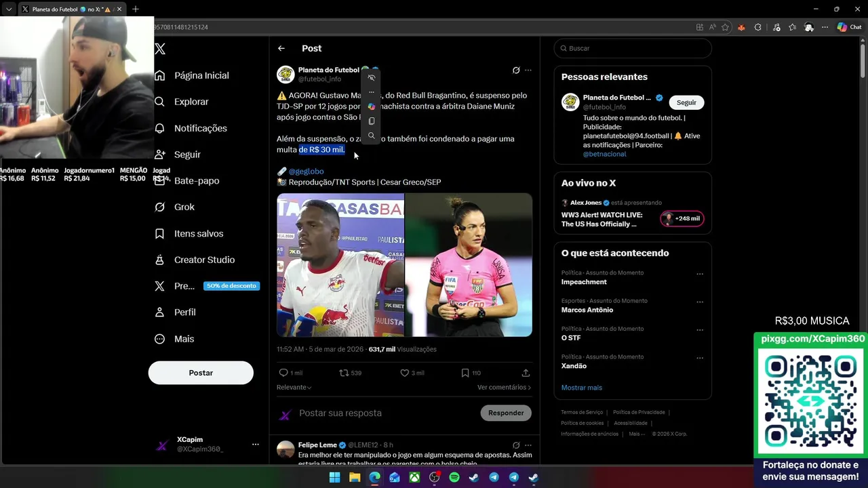868x488 pixels.
Task: Open Xbox app from taskbar
Action: tap(414, 477)
